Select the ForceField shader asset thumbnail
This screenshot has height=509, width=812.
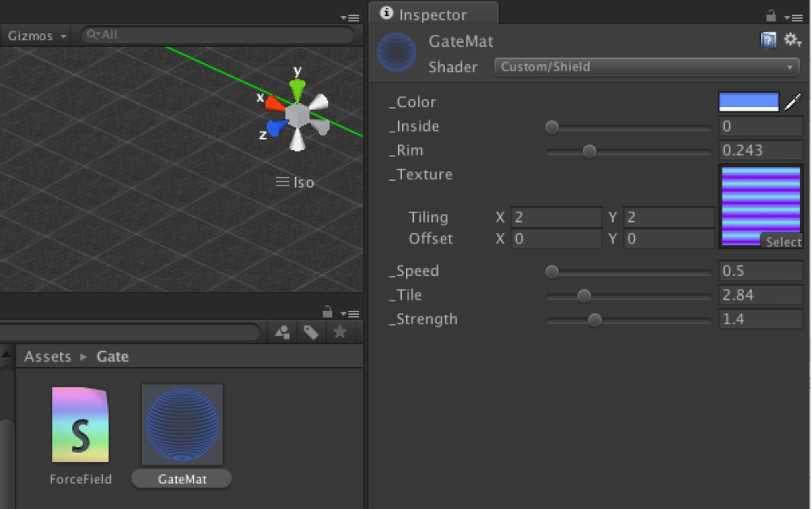pyautogui.click(x=79, y=424)
